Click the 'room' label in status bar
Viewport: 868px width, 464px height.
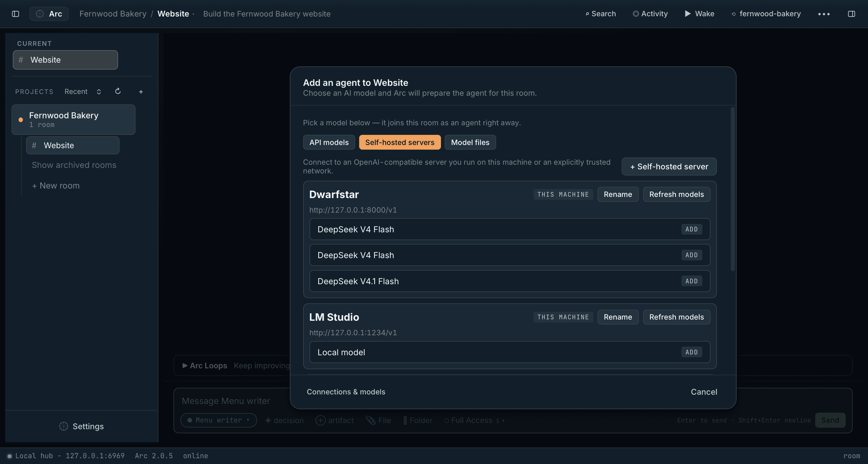(x=851, y=456)
